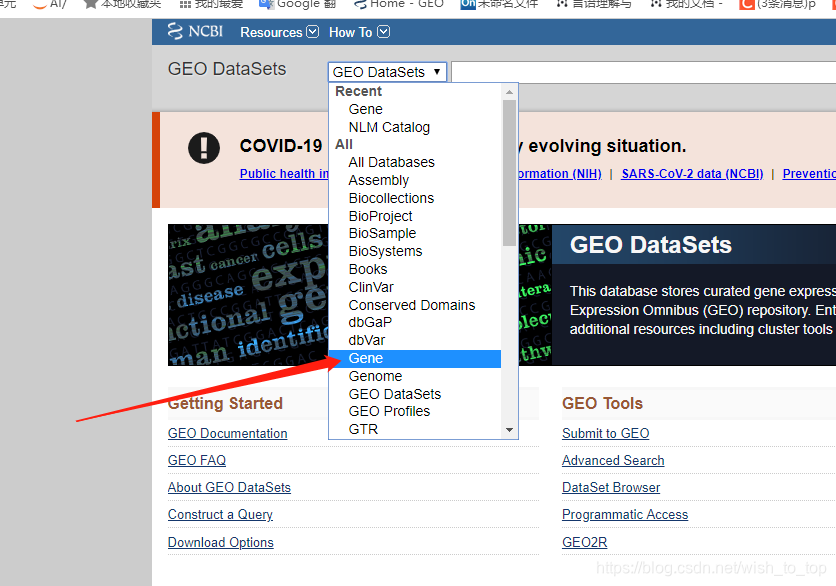Open Advanced Search link
Screen dimensions: 836x586
click(613, 460)
